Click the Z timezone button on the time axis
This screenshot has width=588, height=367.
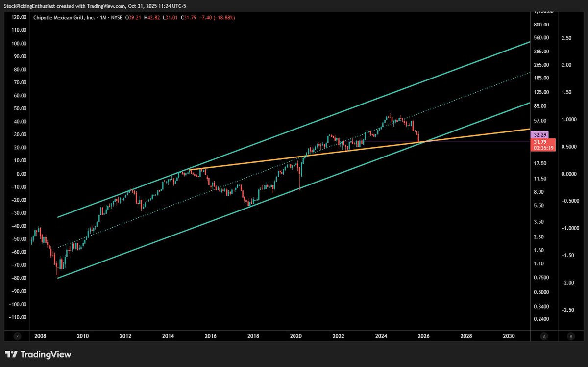[18, 336]
